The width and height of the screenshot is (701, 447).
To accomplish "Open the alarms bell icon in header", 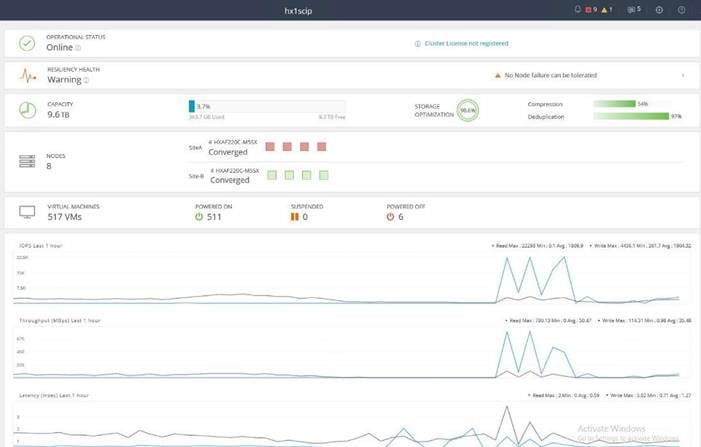I will point(578,9).
